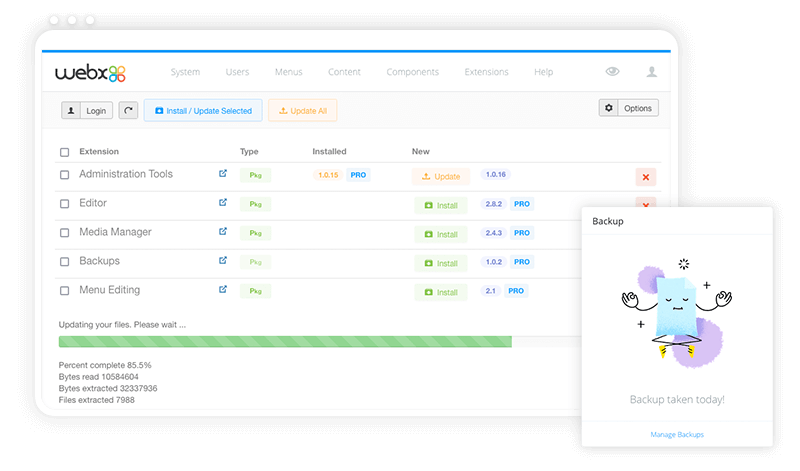
Task: Click the Type column header
Action: coord(249,152)
